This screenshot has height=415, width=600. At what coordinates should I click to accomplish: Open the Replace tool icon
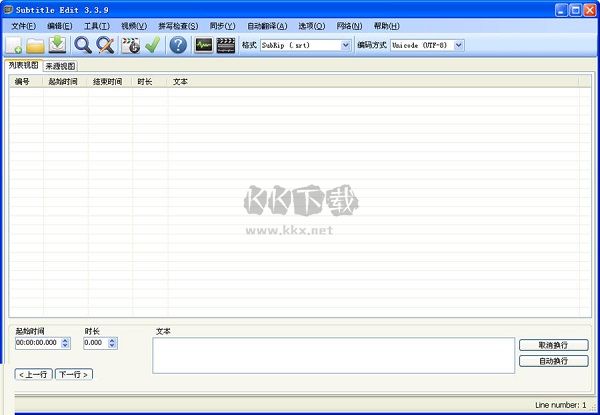104,45
